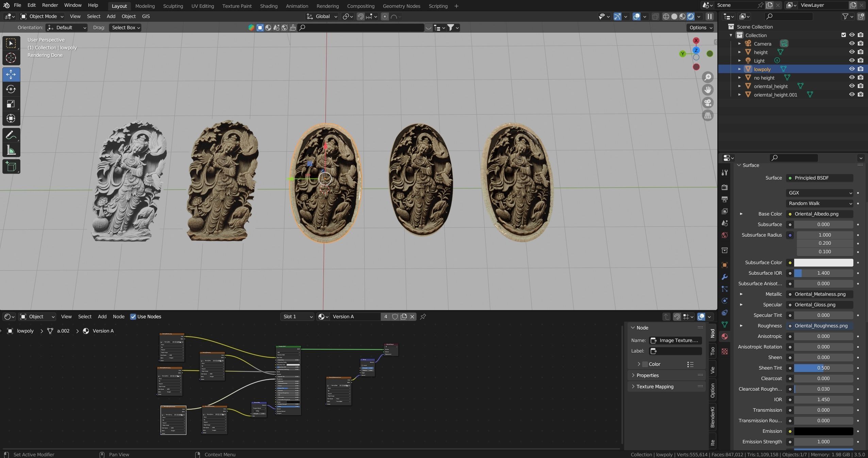This screenshot has width=868, height=458.
Task: Open the GIS menu in viewport header
Action: click(x=146, y=16)
